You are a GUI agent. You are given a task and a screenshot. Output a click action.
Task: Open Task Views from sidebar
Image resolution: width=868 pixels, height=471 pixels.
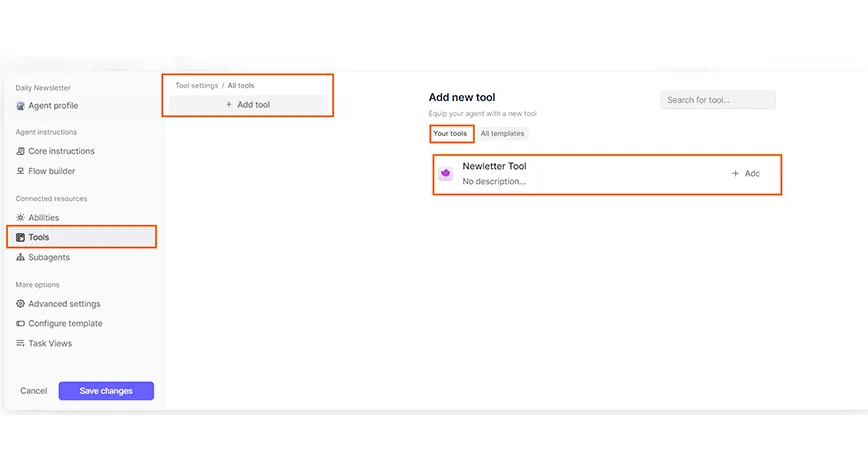pyautogui.click(x=50, y=344)
